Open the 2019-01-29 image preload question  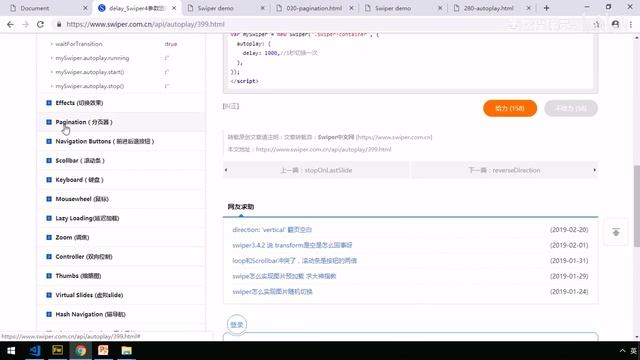click(284, 276)
